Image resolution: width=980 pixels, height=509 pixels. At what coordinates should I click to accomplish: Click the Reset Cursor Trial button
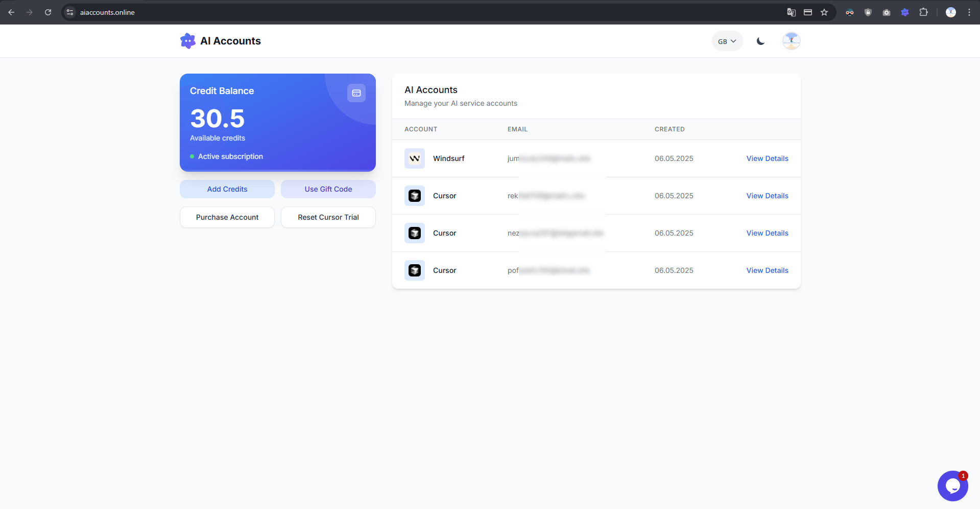coord(328,217)
